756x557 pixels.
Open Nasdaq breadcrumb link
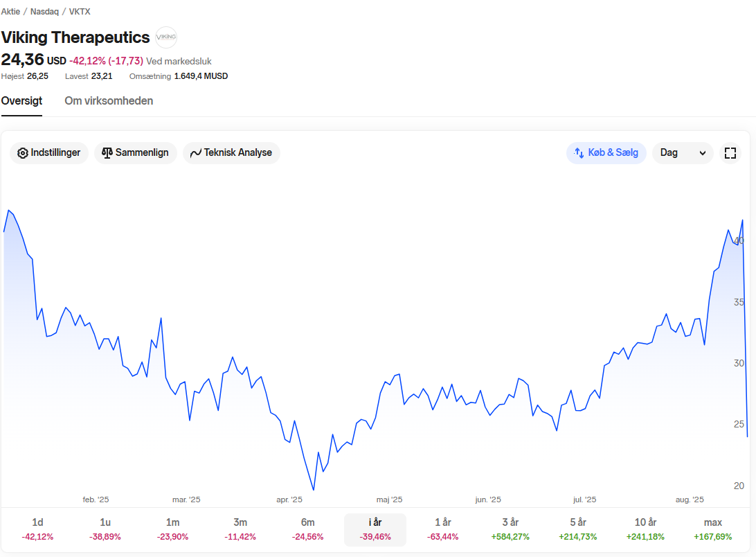coord(44,12)
